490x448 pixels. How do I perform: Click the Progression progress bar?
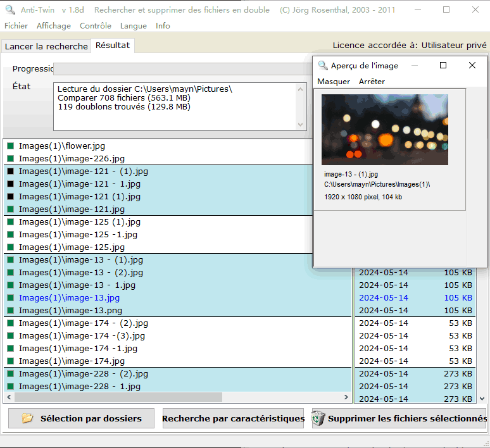click(x=183, y=69)
